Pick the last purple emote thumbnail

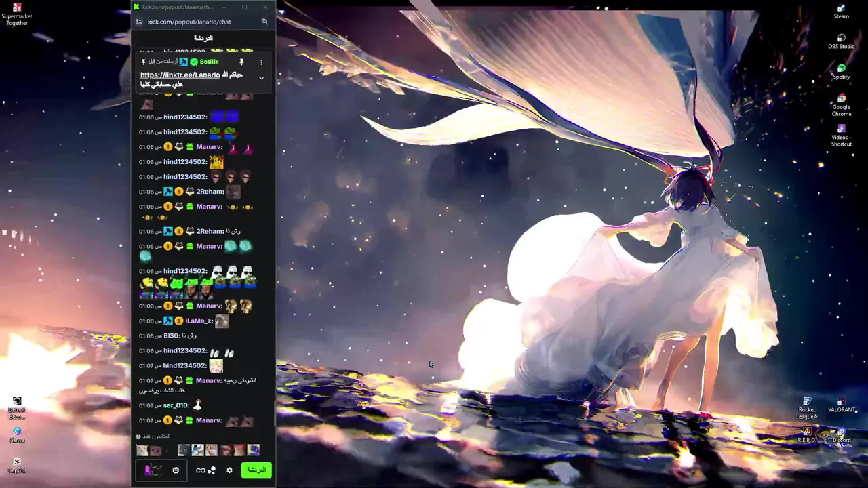click(254, 450)
